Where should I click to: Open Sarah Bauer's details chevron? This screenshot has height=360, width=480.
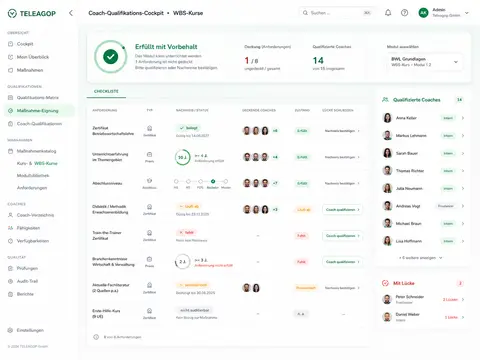pos(463,153)
